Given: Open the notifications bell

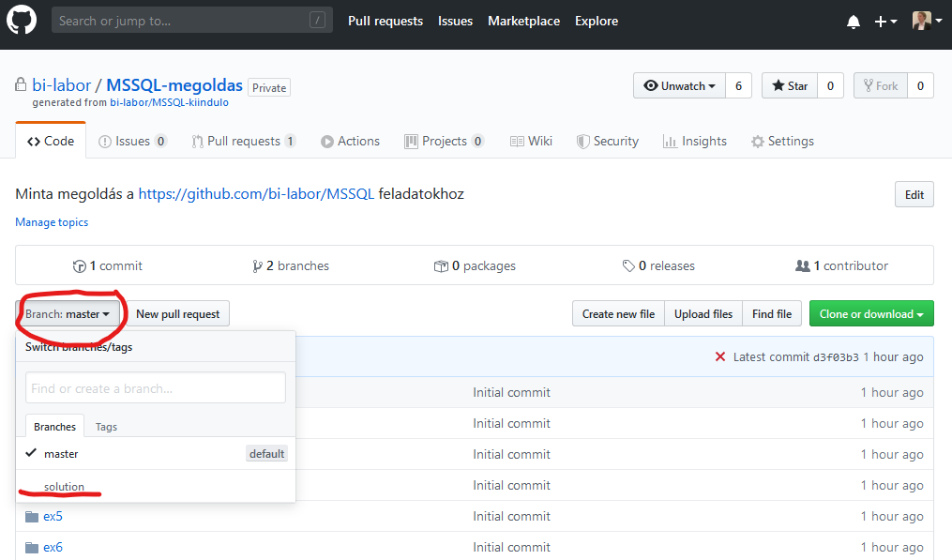Looking at the screenshot, I should 853,22.
